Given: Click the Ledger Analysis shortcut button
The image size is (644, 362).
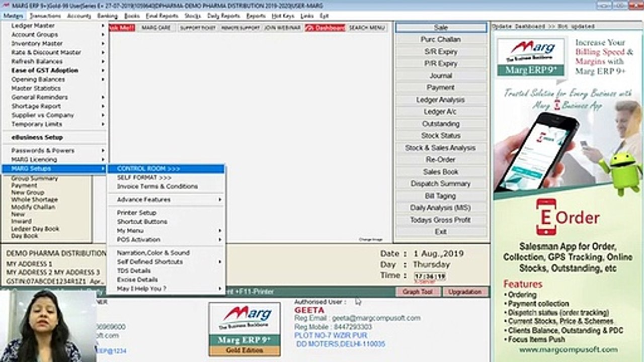Looking at the screenshot, I should pos(441,100).
